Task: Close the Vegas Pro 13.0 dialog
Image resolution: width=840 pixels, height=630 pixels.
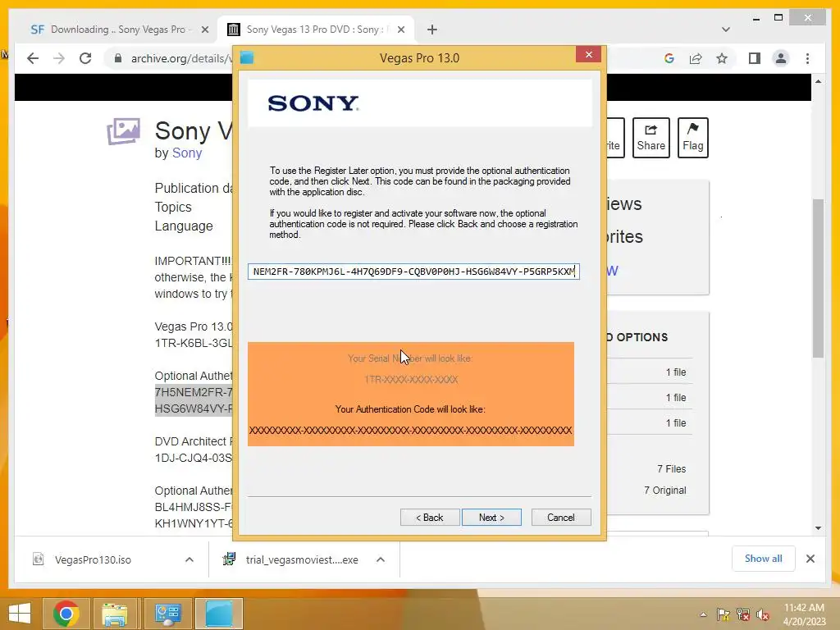Action: pos(589,55)
